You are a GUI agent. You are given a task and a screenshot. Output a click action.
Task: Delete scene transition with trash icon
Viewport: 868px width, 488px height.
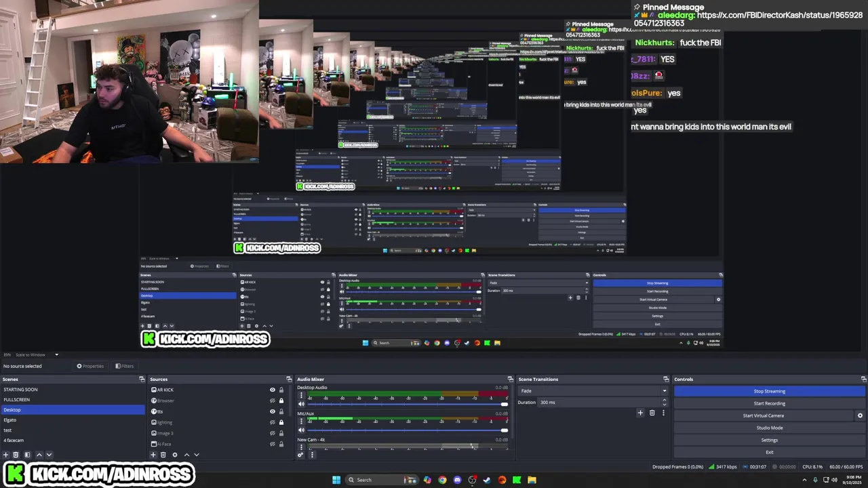[x=652, y=413]
